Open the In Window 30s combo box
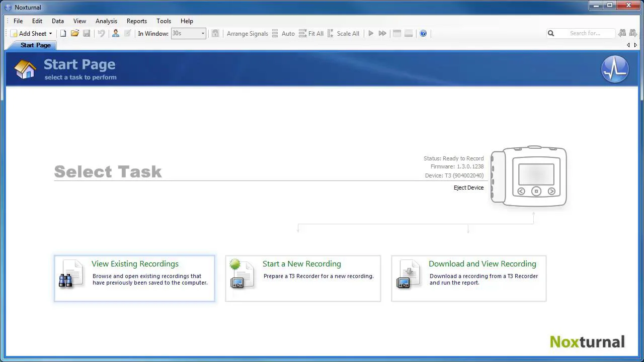The height and width of the screenshot is (362, 644). (189, 33)
